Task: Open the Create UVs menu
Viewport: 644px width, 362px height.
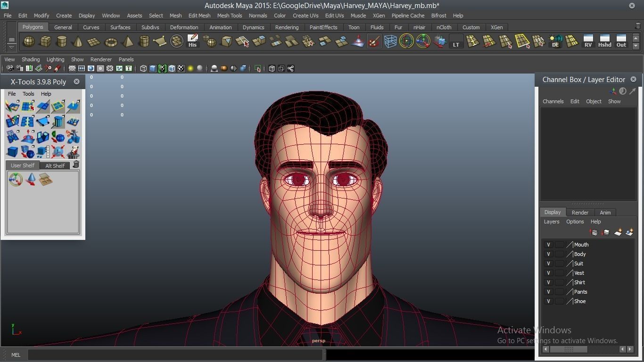Action: [305, 16]
